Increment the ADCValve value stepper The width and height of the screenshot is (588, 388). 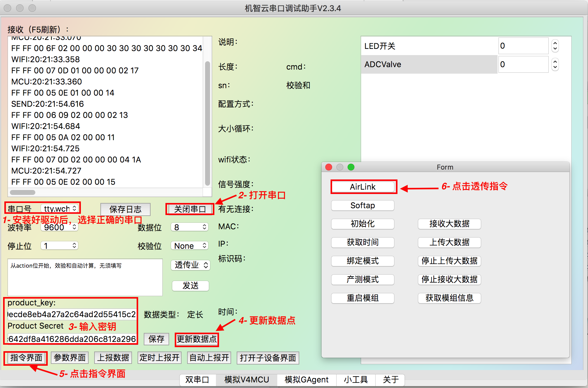(x=555, y=62)
